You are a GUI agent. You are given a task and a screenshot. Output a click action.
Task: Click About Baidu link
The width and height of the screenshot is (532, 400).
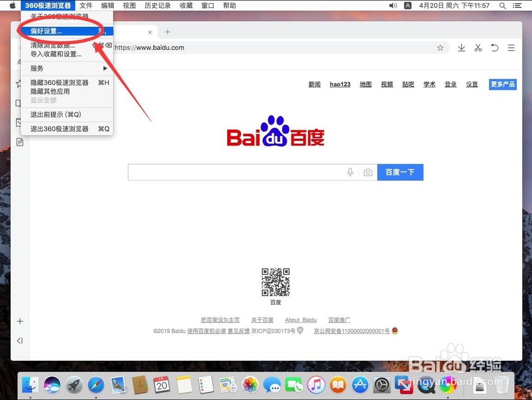(301, 320)
